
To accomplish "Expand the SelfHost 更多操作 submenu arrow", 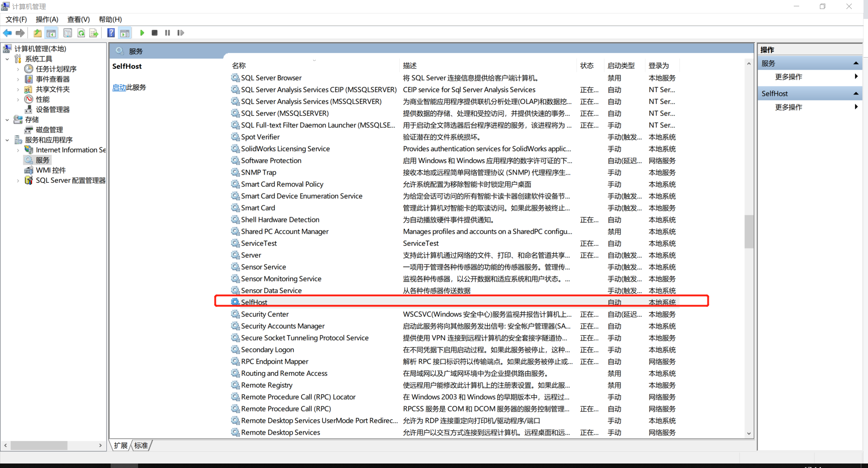I will coord(856,107).
